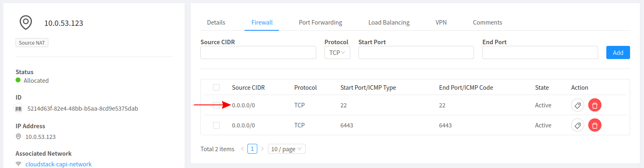
Task: Check the box for the port 6443 rule
Action: 216,125
